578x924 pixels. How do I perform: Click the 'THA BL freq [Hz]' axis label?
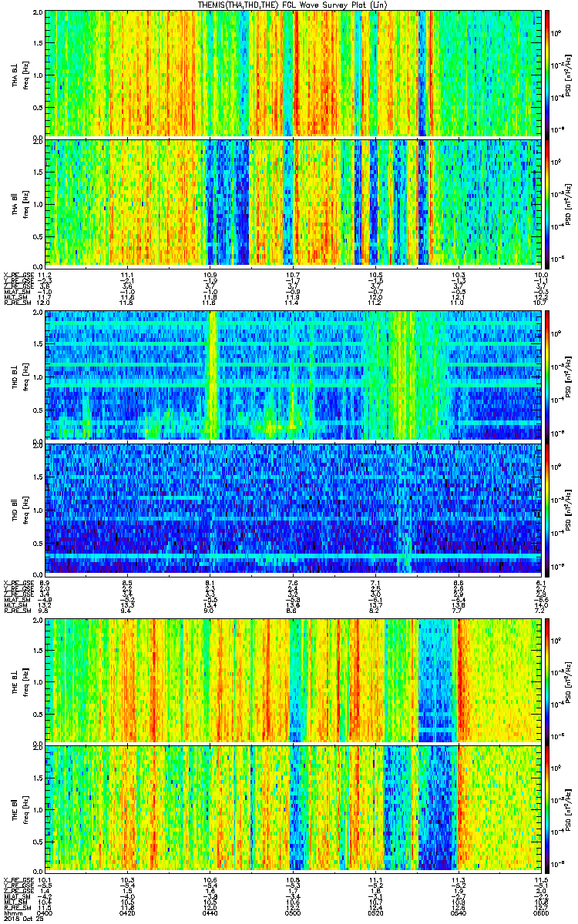[19, 74]
